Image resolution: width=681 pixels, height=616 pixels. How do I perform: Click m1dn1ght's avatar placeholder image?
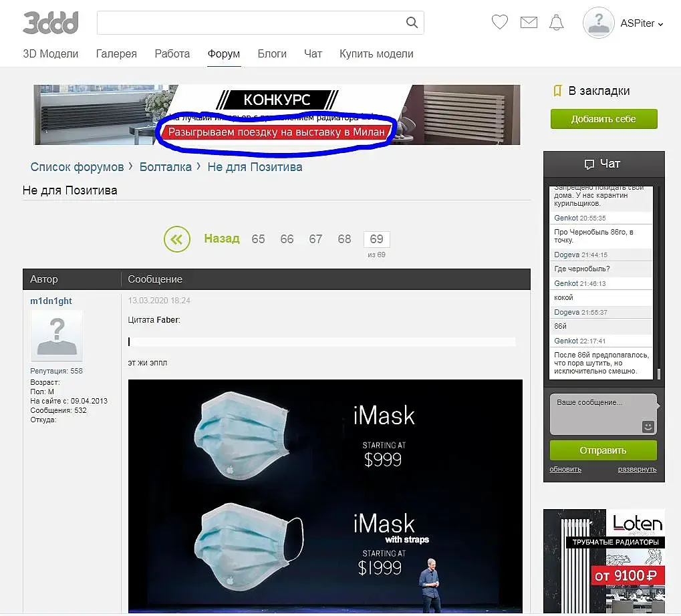click(56, 335)
